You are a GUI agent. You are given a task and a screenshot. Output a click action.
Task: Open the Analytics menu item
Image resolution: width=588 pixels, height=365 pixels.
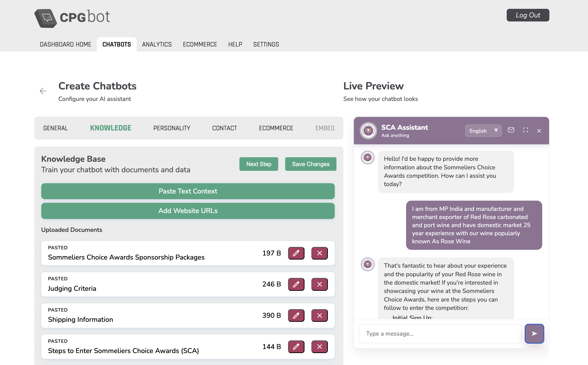(157, 44)
